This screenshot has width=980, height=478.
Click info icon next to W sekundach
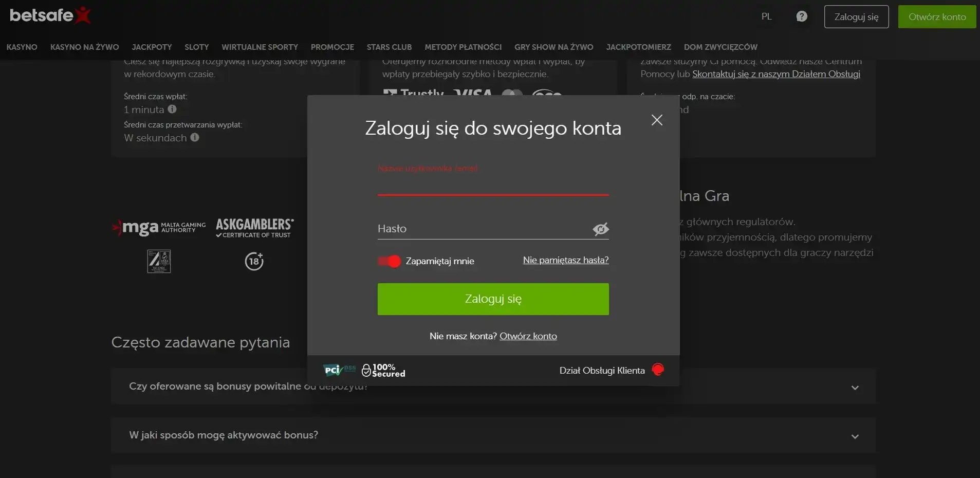[195, 137]
